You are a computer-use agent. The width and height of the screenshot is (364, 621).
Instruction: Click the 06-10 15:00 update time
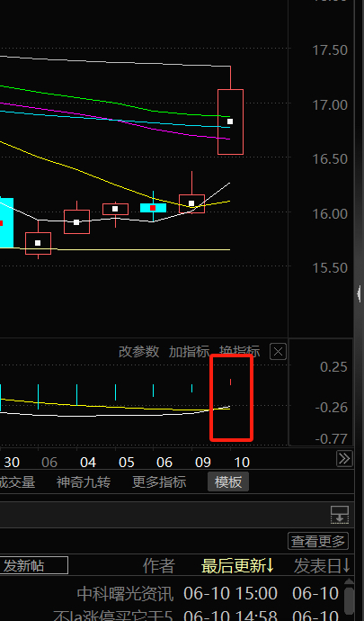[231, 594]
